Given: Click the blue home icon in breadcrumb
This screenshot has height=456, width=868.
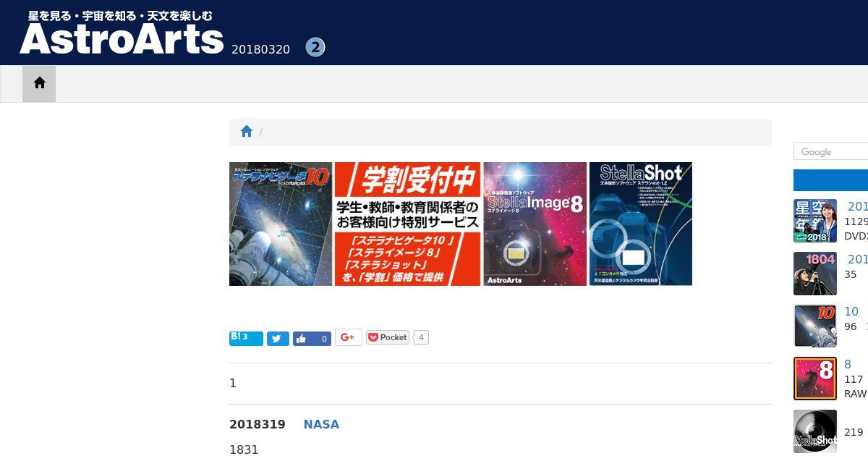Looking at the screenshot, I should [x=247, y=132].
